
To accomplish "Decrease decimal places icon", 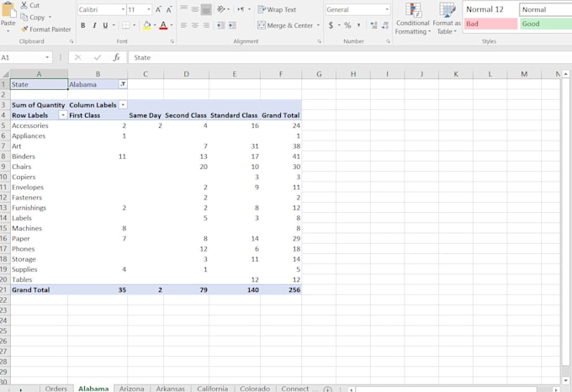I will (385, 25).
